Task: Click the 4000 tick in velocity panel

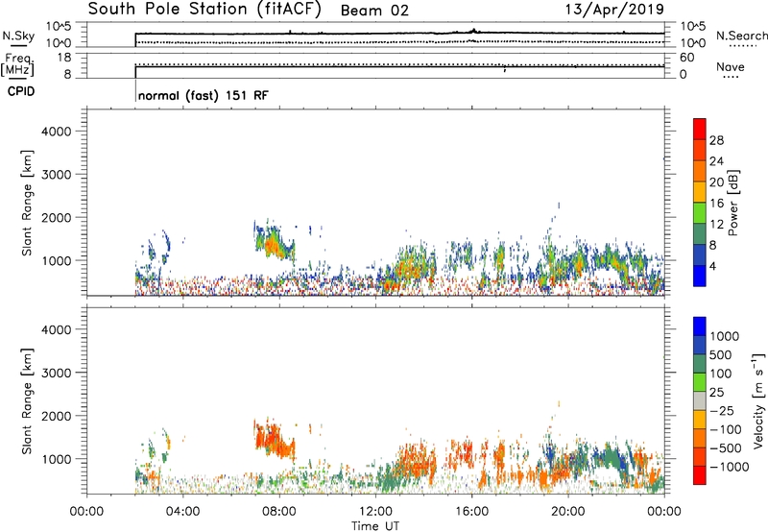Action: coord(57,329)
